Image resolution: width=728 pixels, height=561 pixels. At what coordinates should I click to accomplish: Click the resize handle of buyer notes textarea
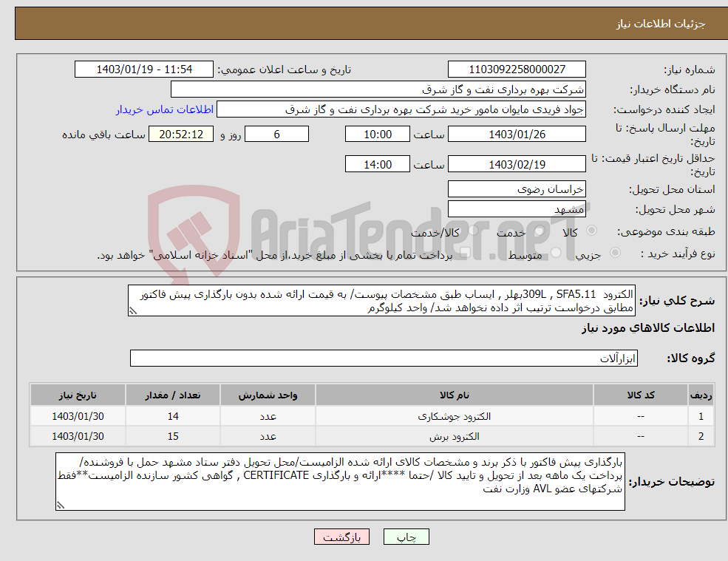click(61, 506)
